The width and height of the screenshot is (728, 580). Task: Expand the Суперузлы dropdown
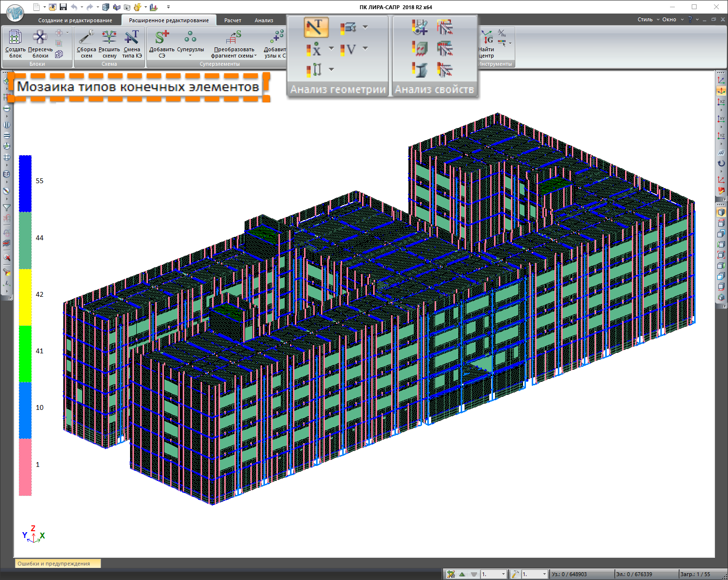190,56
